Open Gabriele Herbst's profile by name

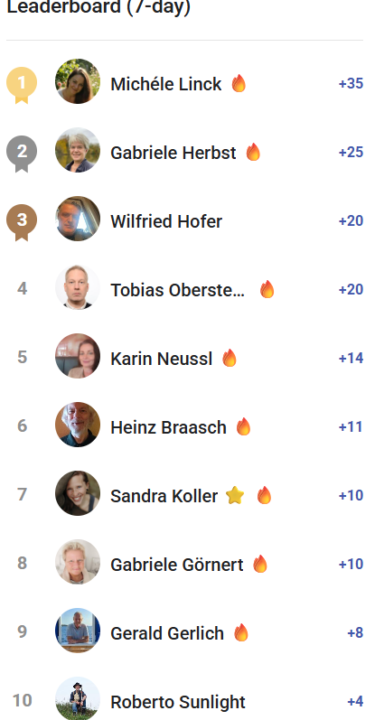tap(173, 152)
